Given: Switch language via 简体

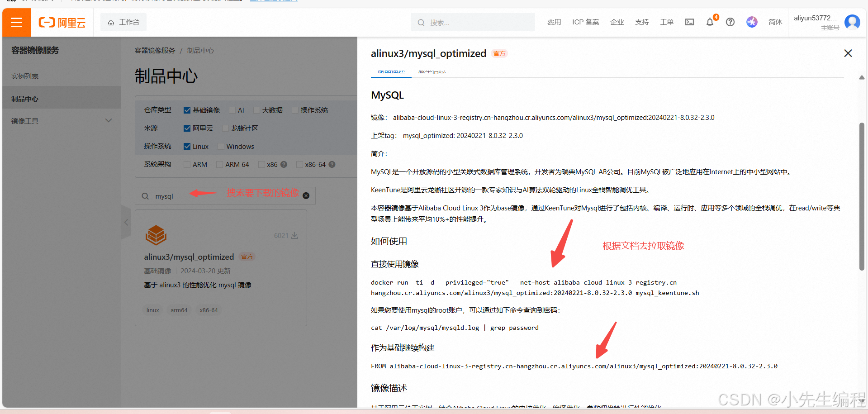Looking at the screenshot, I should (x=775, y=22).
